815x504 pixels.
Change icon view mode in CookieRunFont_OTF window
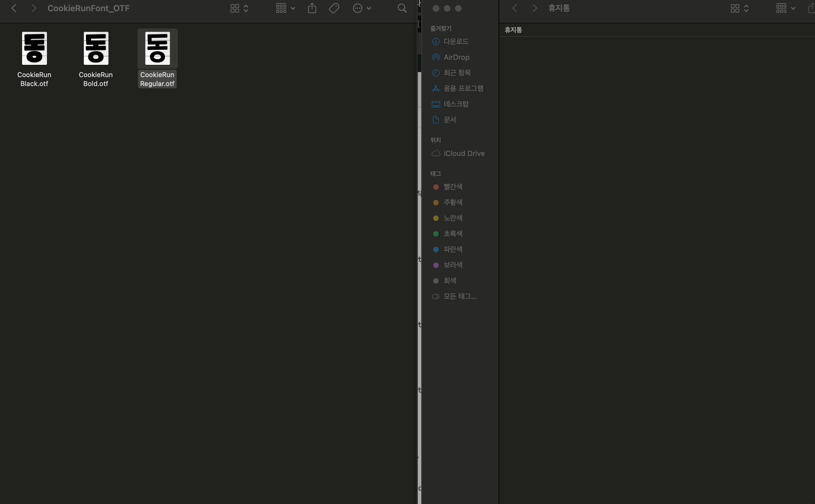click(x=239, y=8)
